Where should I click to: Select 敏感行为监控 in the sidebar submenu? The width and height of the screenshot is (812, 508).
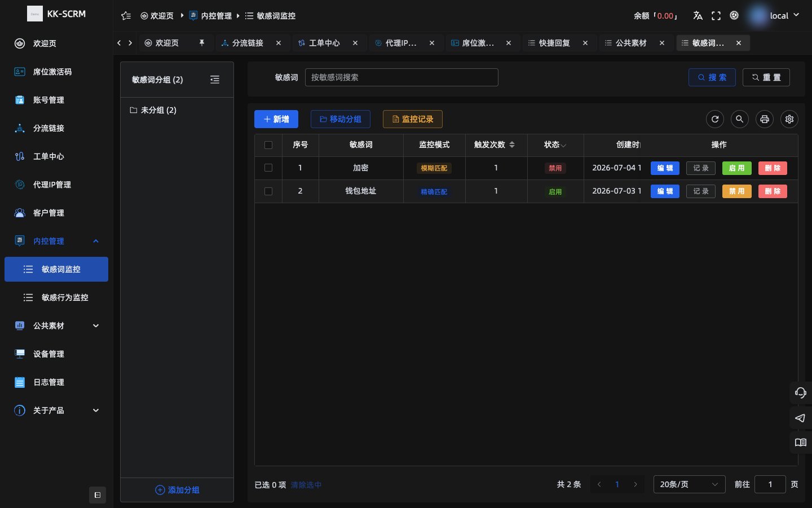pos(56,297)
